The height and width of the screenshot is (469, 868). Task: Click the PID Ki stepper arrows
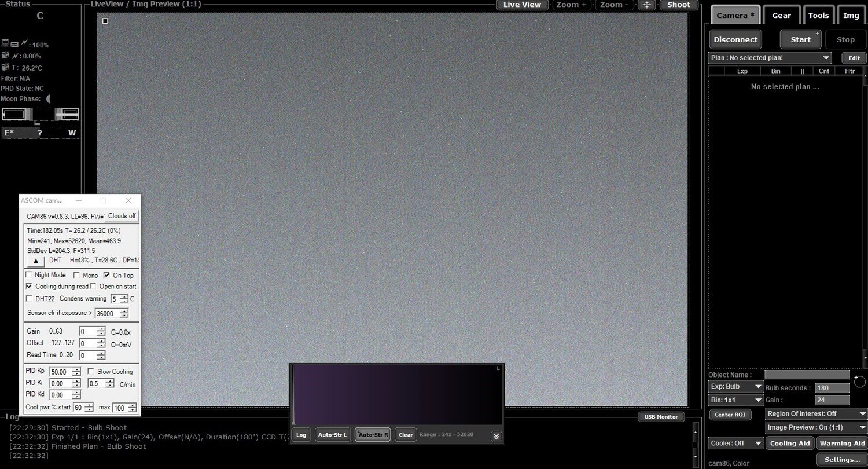coord(76,383)
